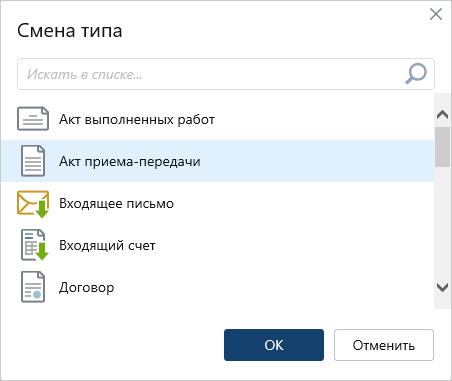452x381 pixels.
Task: Close the Смена типа dialog
Action: coord(436,14)
